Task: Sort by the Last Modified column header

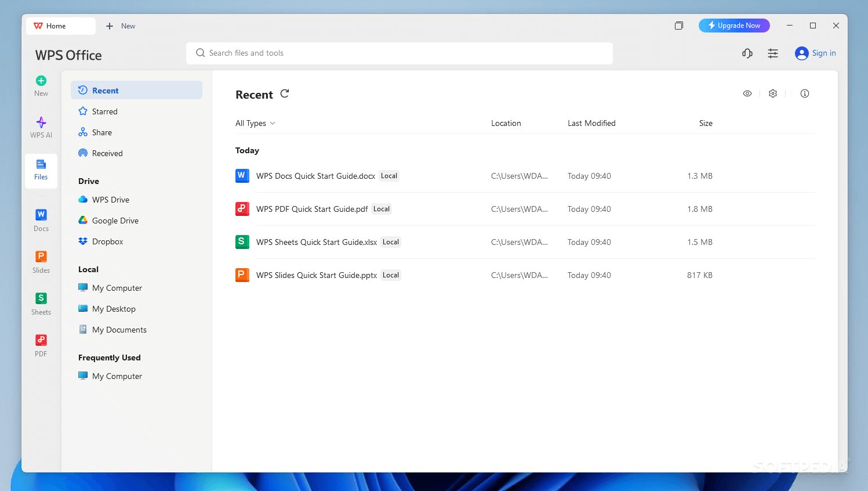Action: (x=591, y=123)
